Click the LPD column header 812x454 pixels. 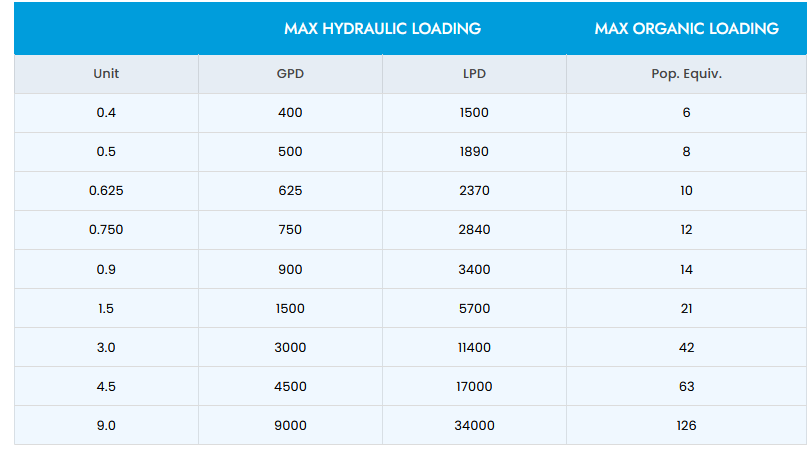pyautogui.click(x=474, y=74)
